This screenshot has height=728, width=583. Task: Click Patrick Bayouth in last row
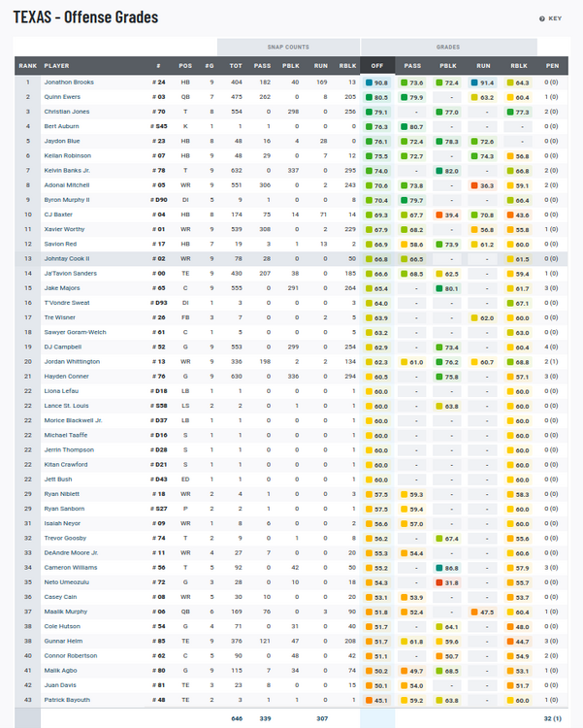(67, 700)
